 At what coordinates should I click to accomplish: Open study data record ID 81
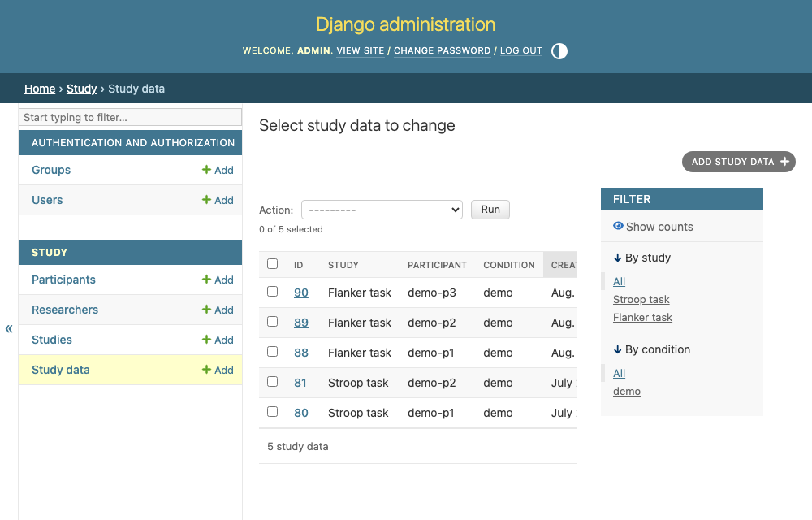pos(300,383)
